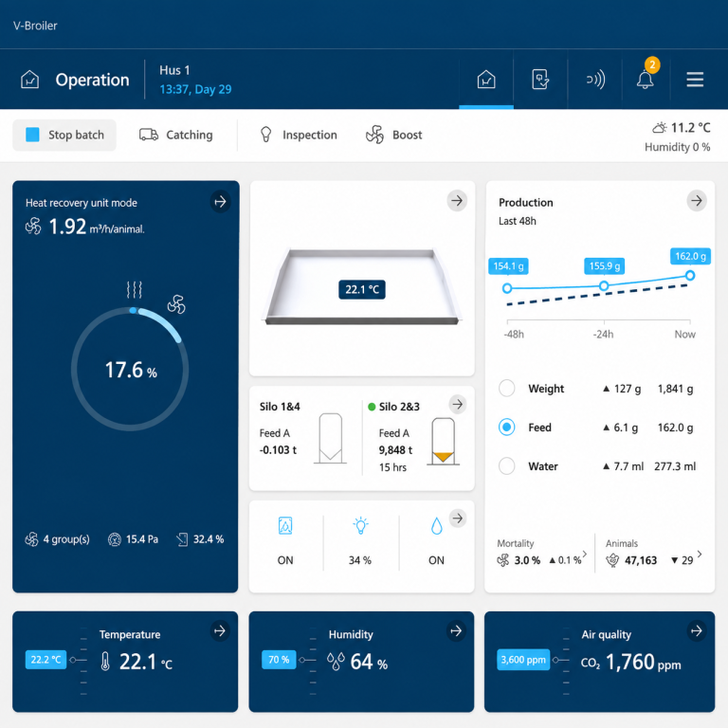Screen dimensions: 728x728
Task: Click the Hus 1 house name
Action: pos(174,70)
